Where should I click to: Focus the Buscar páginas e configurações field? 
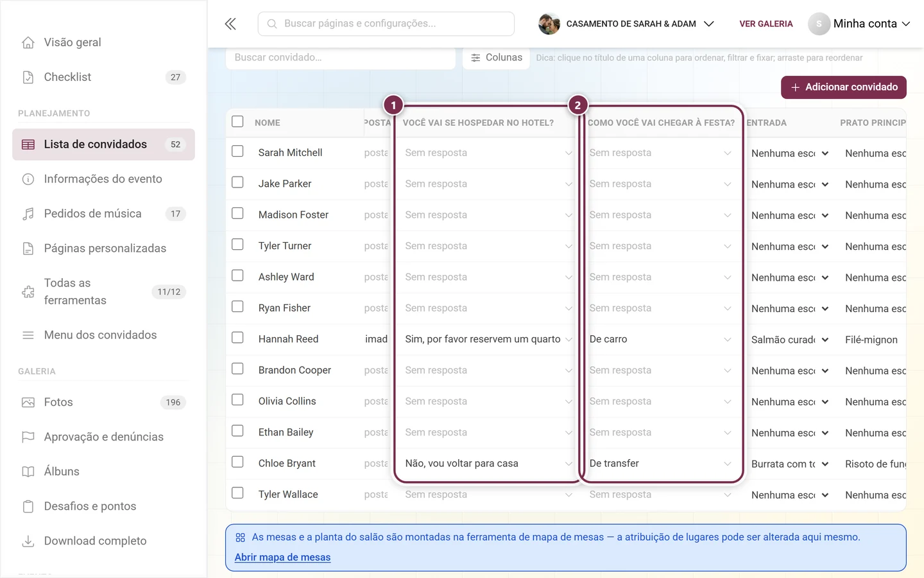pos(386,24)
